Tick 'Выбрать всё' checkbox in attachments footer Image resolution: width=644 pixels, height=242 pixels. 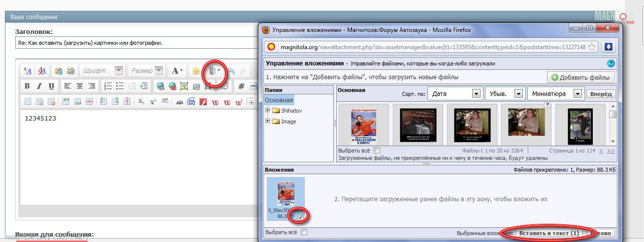point(304,232)
